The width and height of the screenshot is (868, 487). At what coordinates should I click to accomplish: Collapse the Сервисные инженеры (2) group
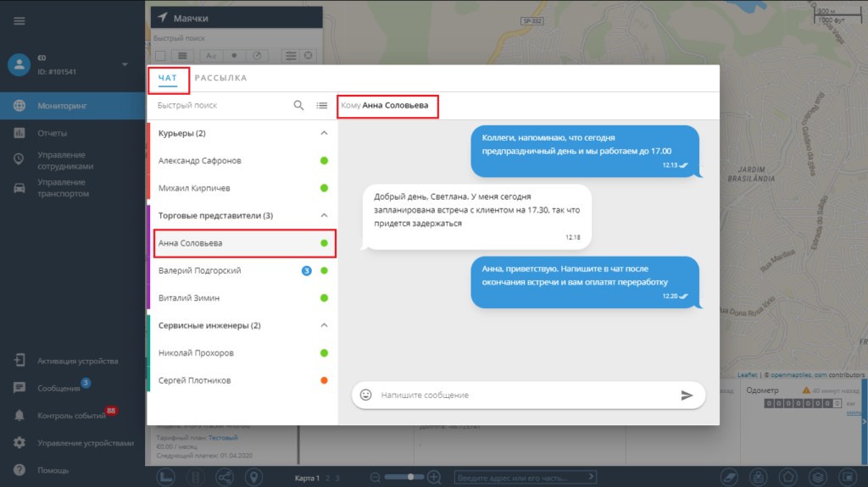[x=324, y=325]
